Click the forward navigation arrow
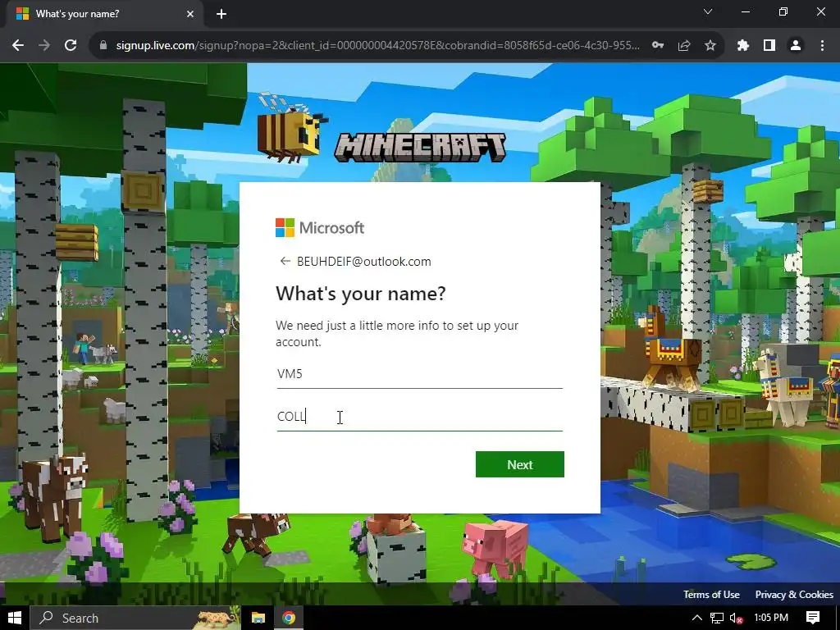Viewport: 840px width, 630px height. (44, 46)
